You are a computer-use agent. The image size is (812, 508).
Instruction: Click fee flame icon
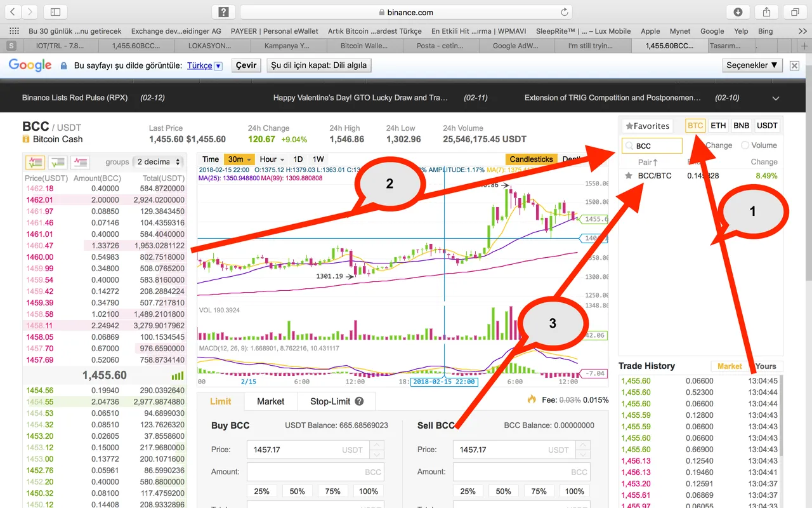pyautogui.click(x=532, y=399)
